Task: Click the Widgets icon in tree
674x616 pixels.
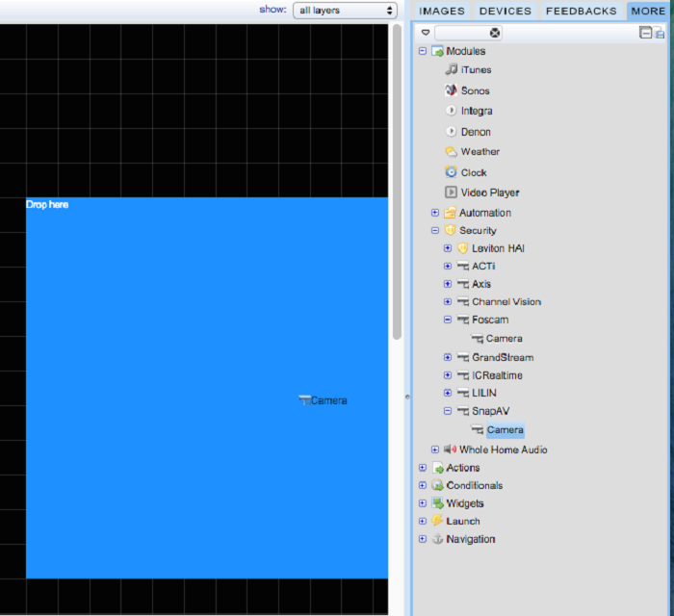Action: coord(437,503)
